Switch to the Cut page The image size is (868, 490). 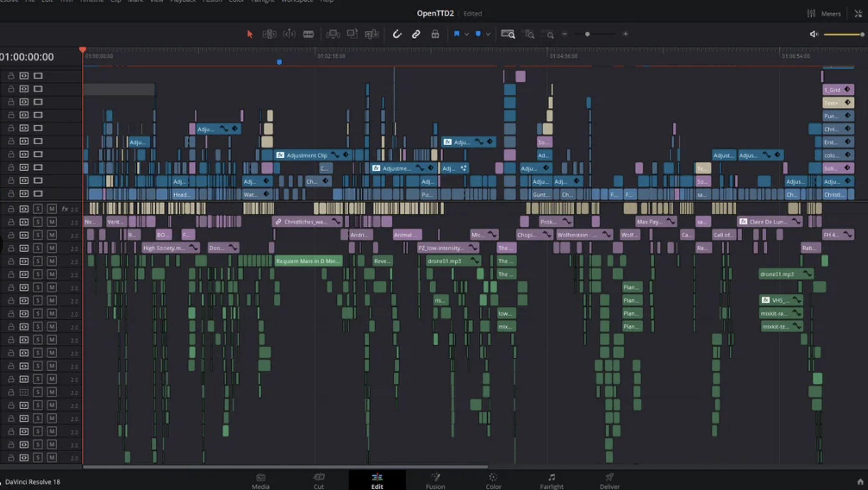pos(319,481)
